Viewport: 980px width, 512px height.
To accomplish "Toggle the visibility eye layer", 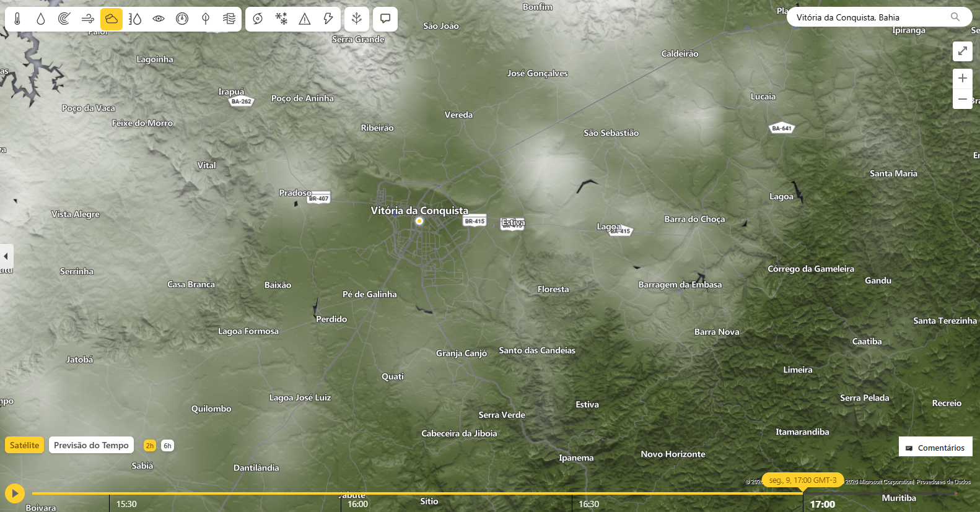I will pos(159,19).
